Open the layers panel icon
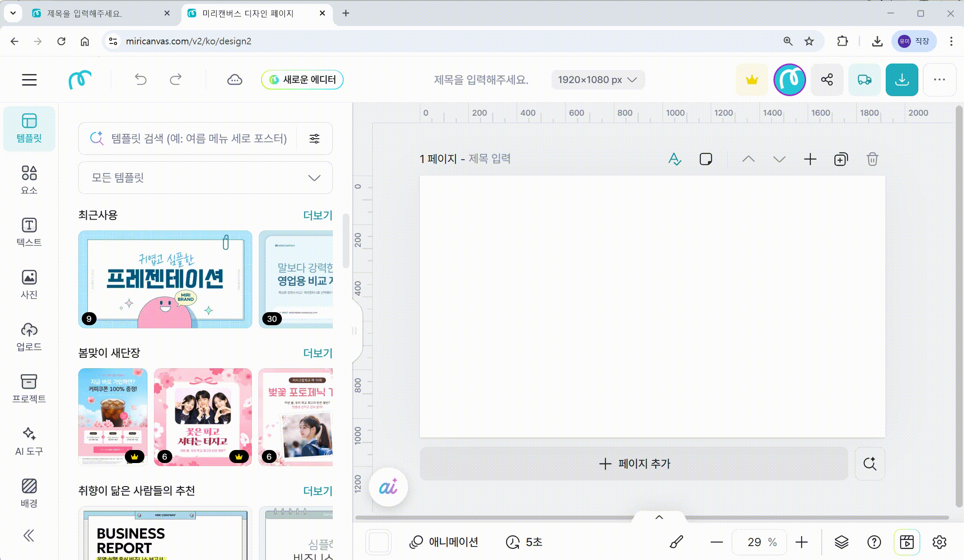The image size is (964, 560). pyautogui.click(x=841, y=542)
